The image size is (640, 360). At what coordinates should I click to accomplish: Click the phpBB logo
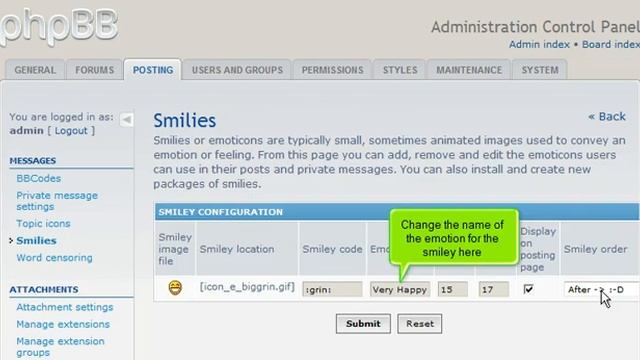click(59, 26)
